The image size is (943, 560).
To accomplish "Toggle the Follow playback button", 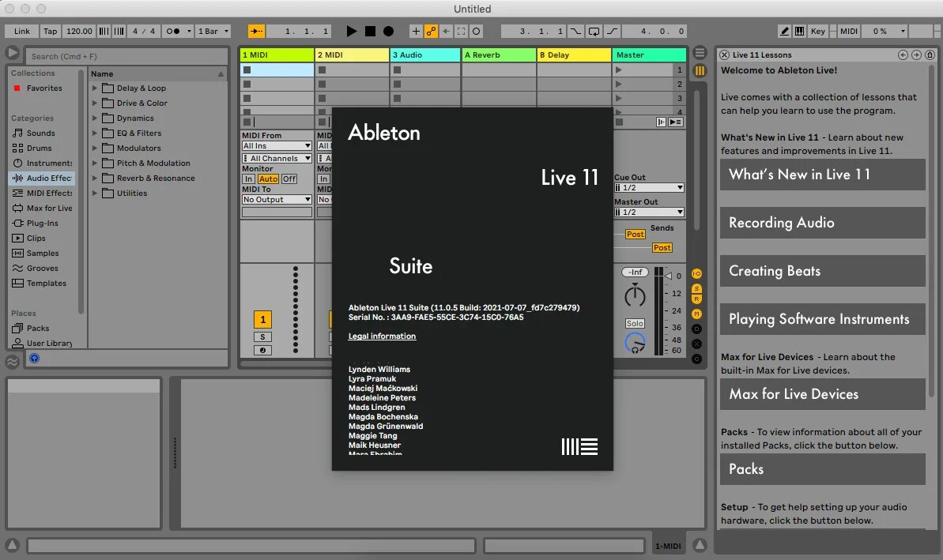I will [x=256, y=32].
